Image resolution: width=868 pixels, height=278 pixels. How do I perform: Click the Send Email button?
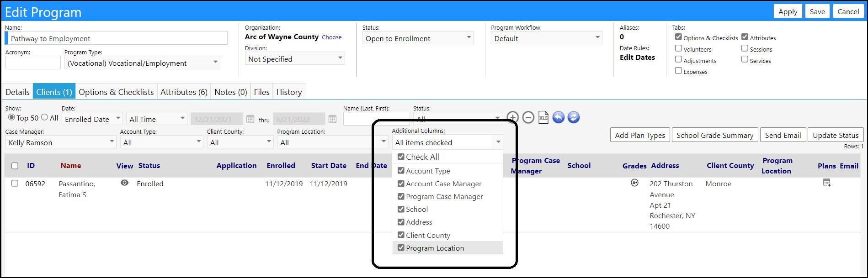[x=783, y=135]
